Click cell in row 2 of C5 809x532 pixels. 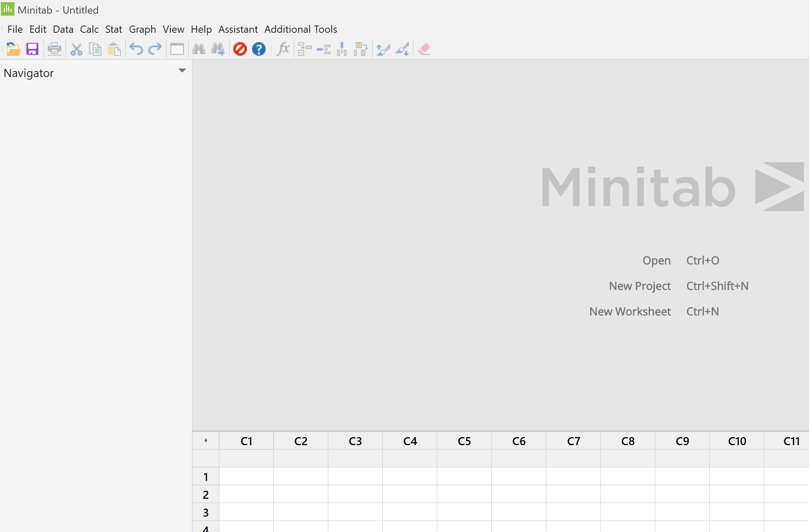465,495
